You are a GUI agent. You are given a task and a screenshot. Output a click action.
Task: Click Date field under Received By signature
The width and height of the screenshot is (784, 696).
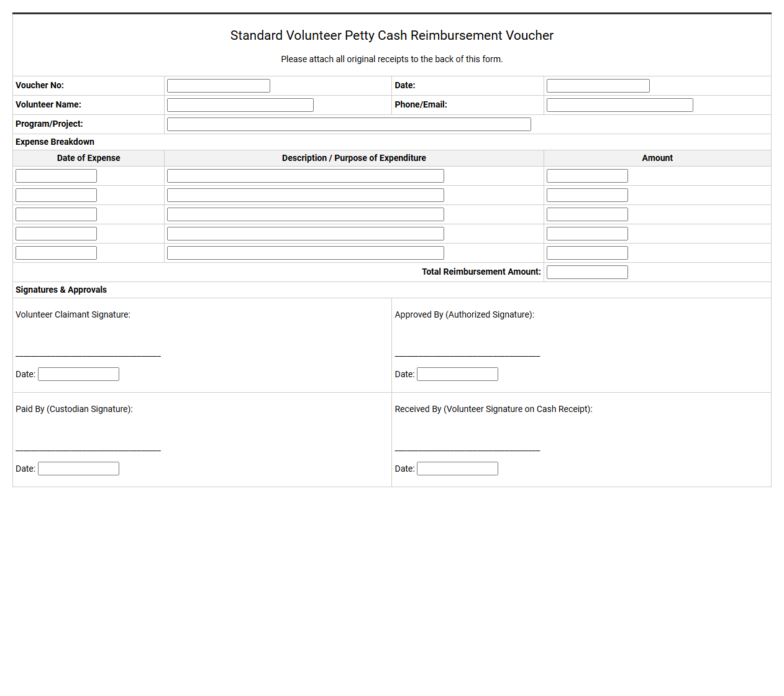click(457, 469)
